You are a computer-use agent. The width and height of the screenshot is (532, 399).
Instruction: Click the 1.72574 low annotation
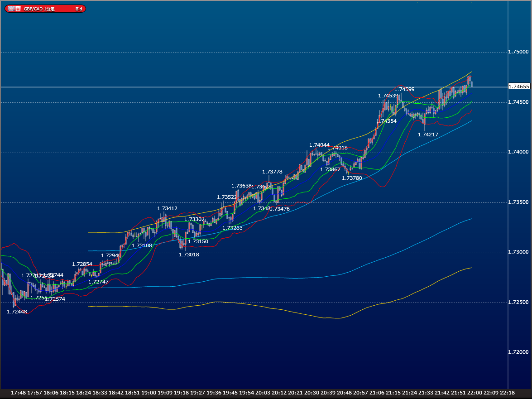55,299
